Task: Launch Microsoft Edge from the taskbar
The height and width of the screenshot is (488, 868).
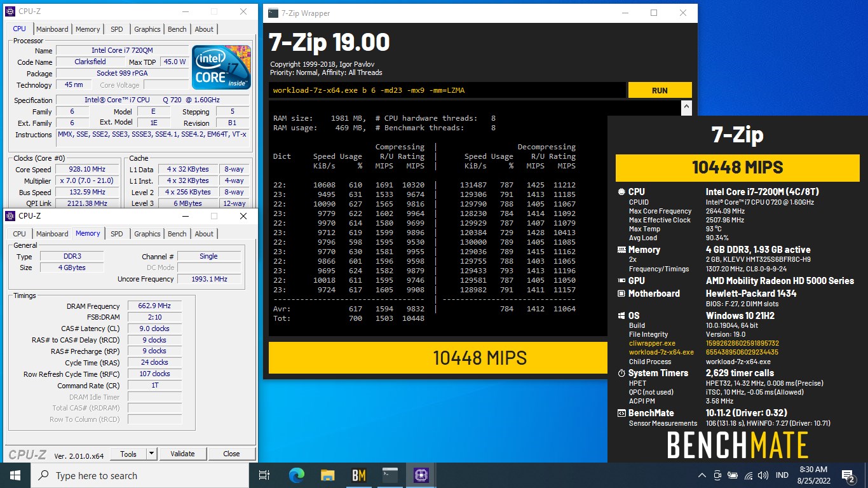Action: 296,475
